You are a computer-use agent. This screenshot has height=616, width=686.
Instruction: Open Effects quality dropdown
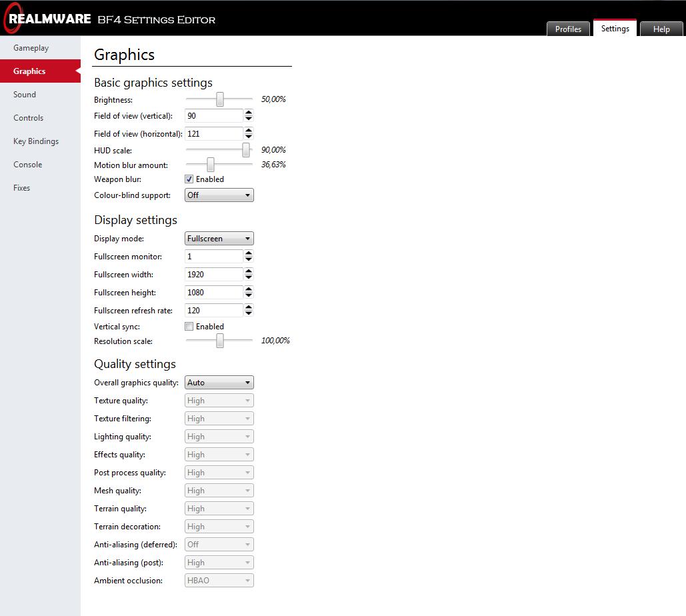click(219, 454)
